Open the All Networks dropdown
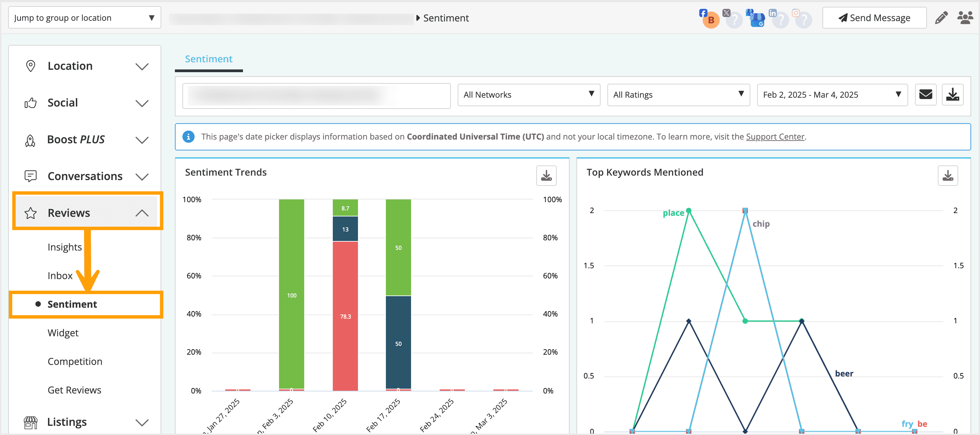This screenshot has height=435, width=980. 528,95
